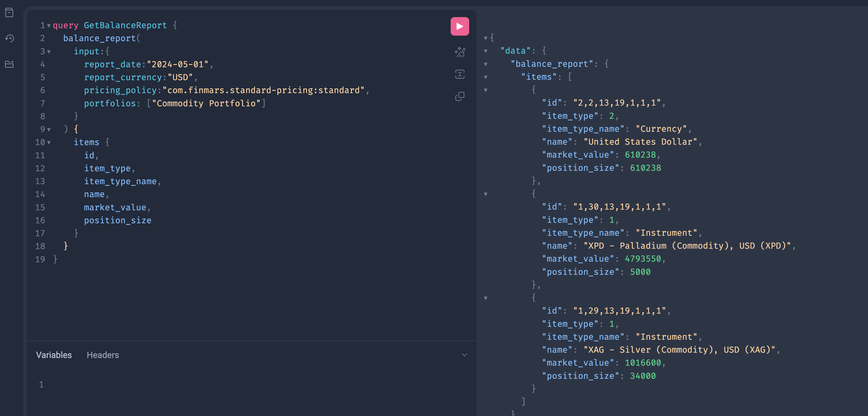The image size is (868, 416).
Task: Switch to the Headers tab
Action: (x=103, y=355)
